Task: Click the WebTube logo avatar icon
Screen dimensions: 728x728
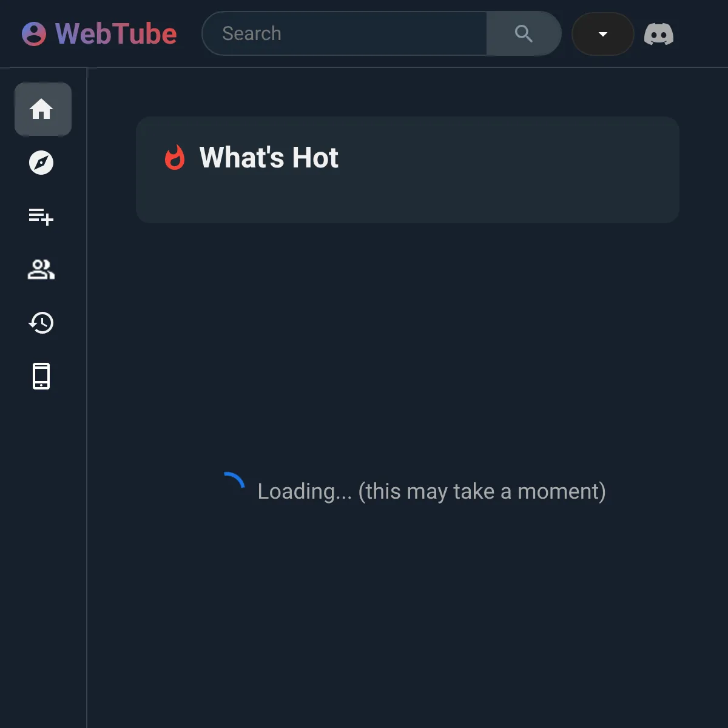Action: tap(33, 34)
